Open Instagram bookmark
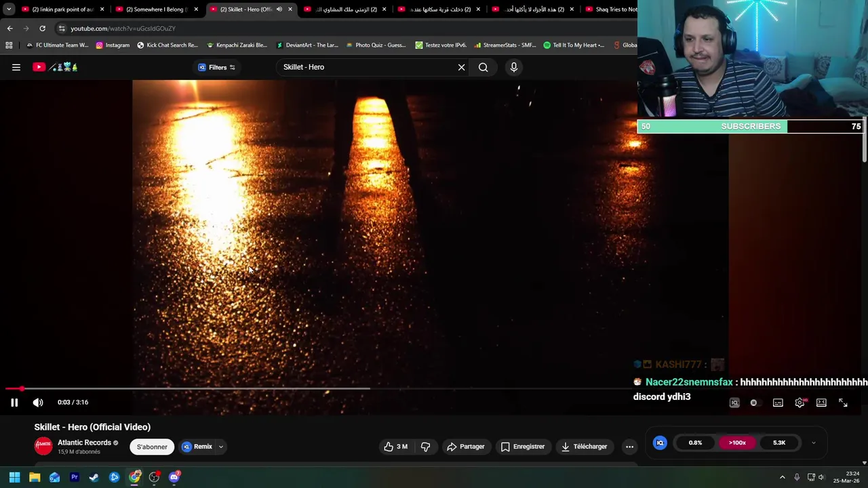This screenshot has width=868, height=488. (x=113, y=45)
